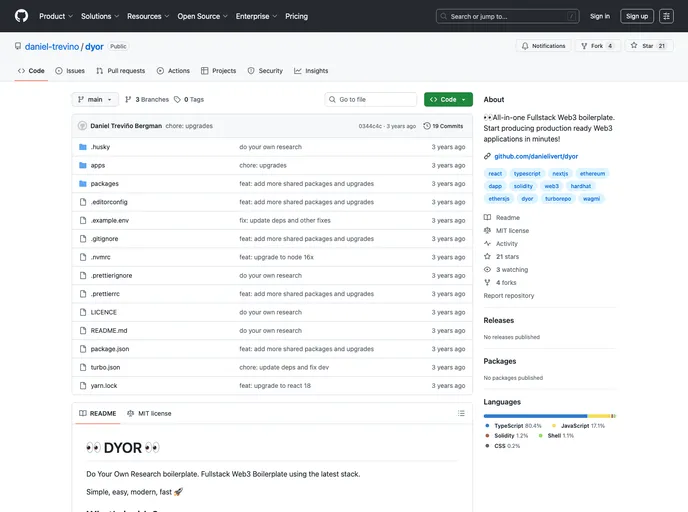Switch to the Insights tab
The width and height of the screenshot is (688, 512).
coord(311,71)
